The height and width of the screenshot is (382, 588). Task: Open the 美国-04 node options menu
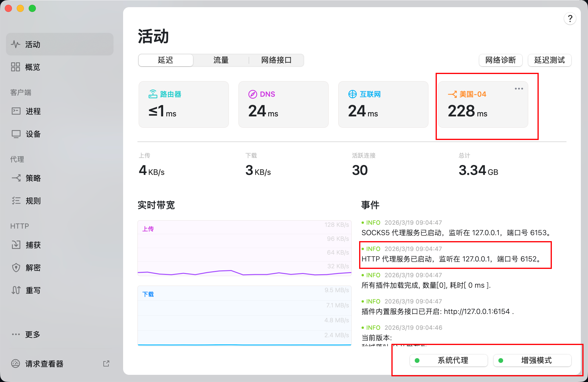click(x=519, y=88)
